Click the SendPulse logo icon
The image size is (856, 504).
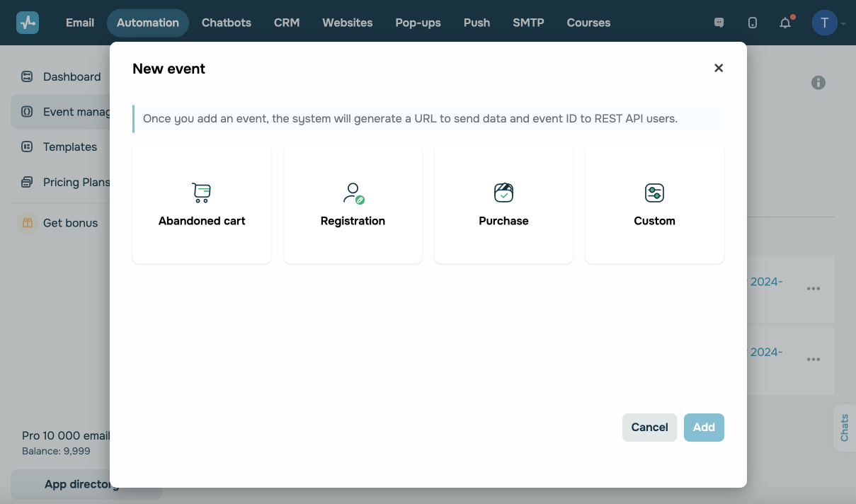coord(28,23)
